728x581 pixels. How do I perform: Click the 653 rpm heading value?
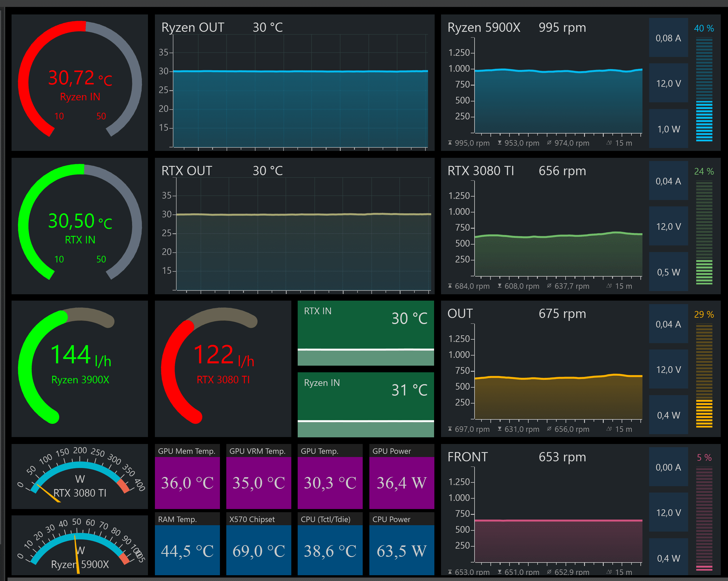562,457
